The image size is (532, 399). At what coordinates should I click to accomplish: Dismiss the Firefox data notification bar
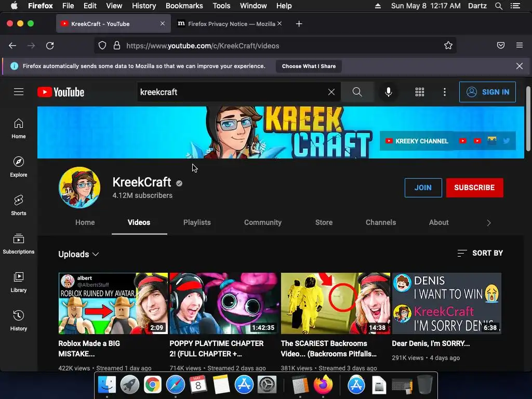tap(519, 66)
